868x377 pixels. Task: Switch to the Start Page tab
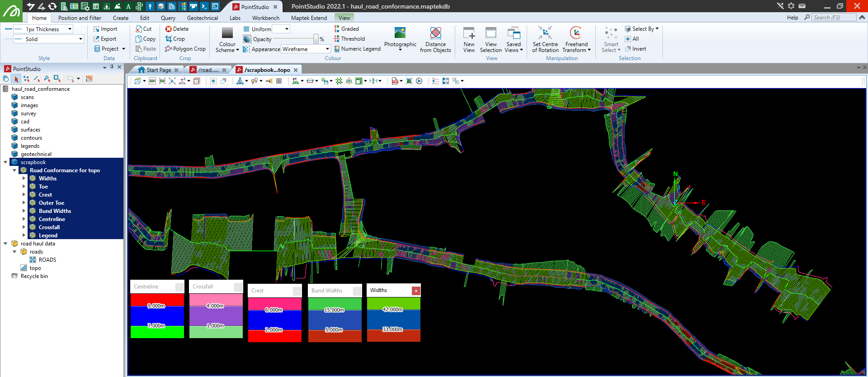pyautogui.click(x=159, y=70)
